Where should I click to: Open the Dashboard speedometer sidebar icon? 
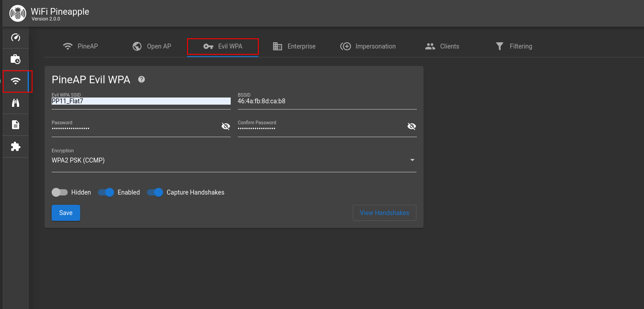click(x=16, y=37)
